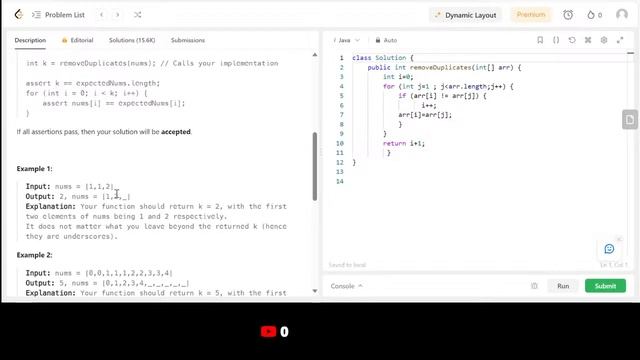This screenshot has width=640, height=360.
Task: Open the Problem List panel
Action: 58,15
